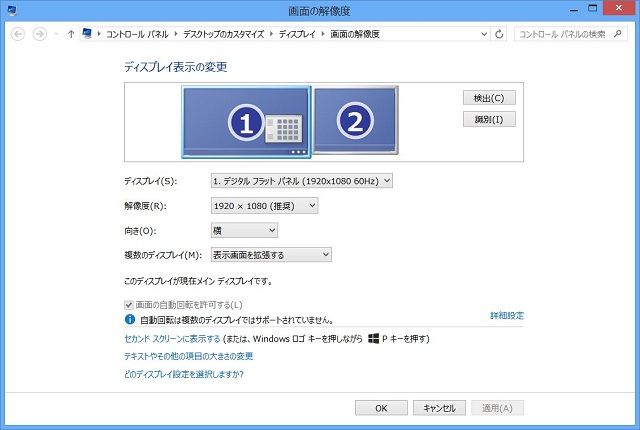Click the 識別(I) identify button

click(489, 120)
